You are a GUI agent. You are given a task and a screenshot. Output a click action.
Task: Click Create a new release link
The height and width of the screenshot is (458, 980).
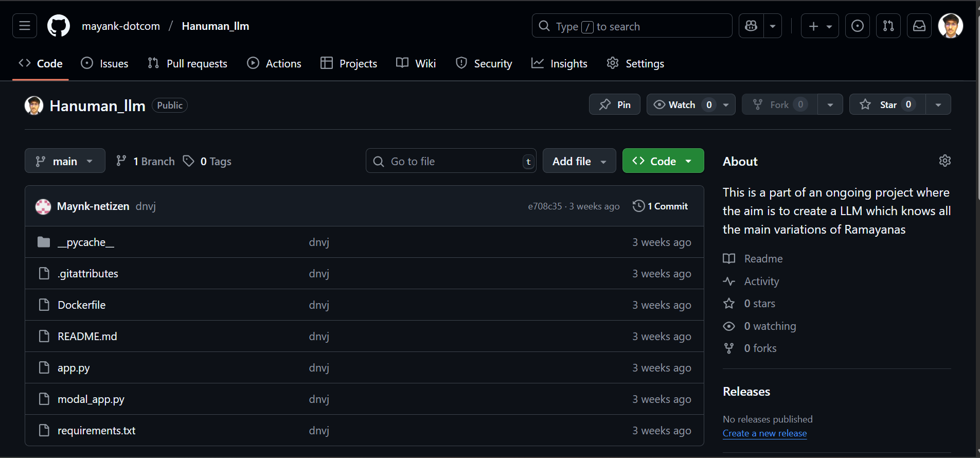pos(764,433)
